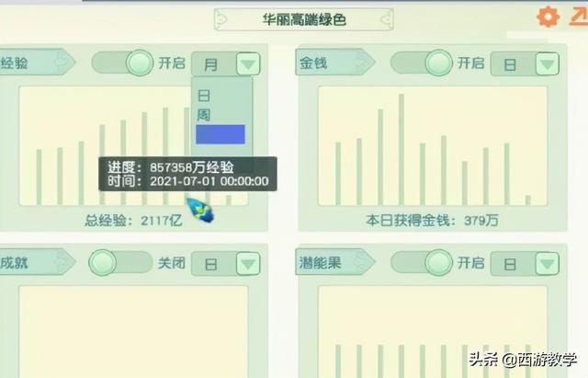Click the 金钱 dropdown field showing 日
588x378 pixels.
[x=525, y=64]
